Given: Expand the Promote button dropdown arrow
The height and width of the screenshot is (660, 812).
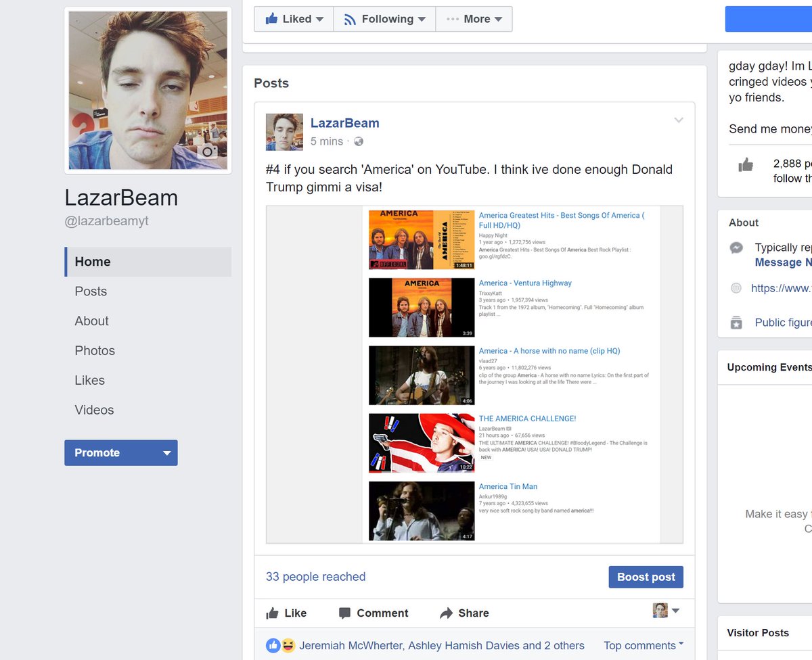Looking at the screenshot, I should click(166, 453).
